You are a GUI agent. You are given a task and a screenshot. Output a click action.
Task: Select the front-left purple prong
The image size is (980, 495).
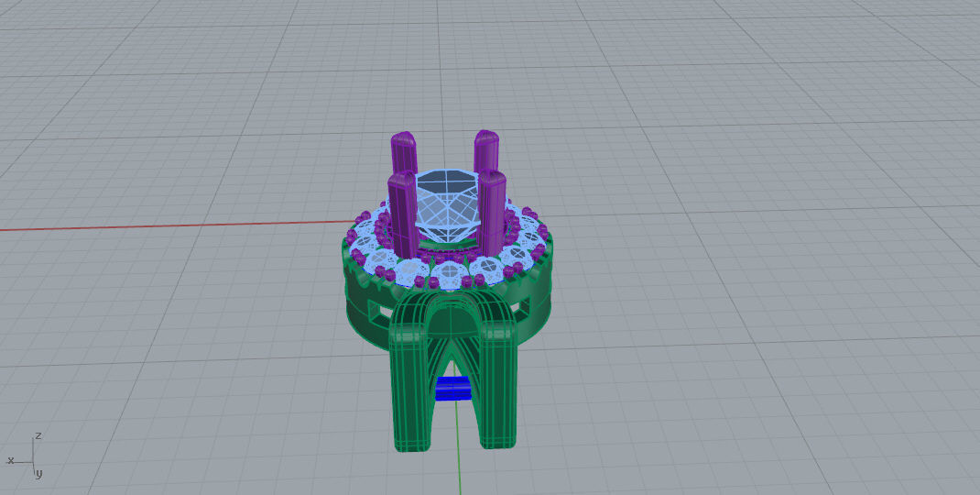pyautogui.click(x=403, y=214)
